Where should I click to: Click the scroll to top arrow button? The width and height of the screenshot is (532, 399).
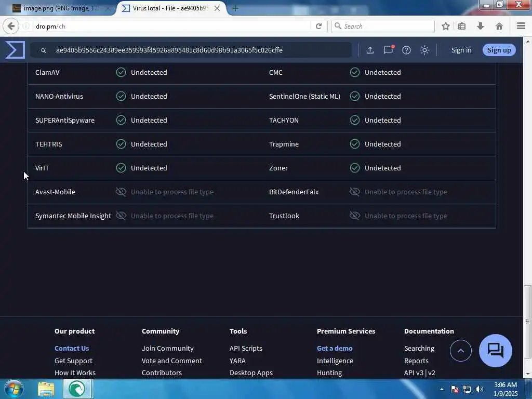[460, 351]
